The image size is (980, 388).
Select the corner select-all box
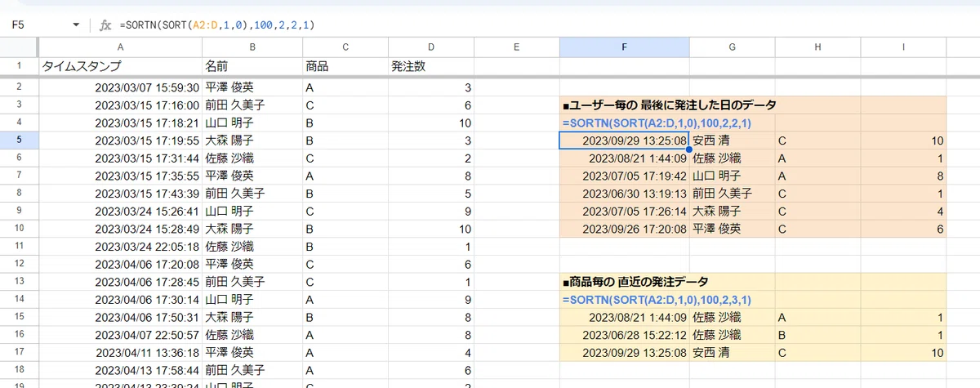19,48
